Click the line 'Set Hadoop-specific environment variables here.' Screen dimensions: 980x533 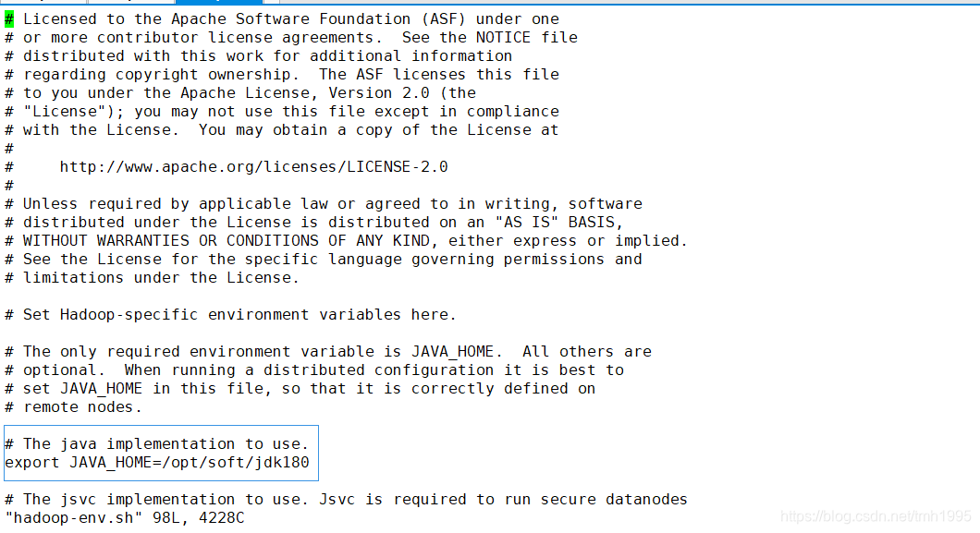click(x=230, y=315)
